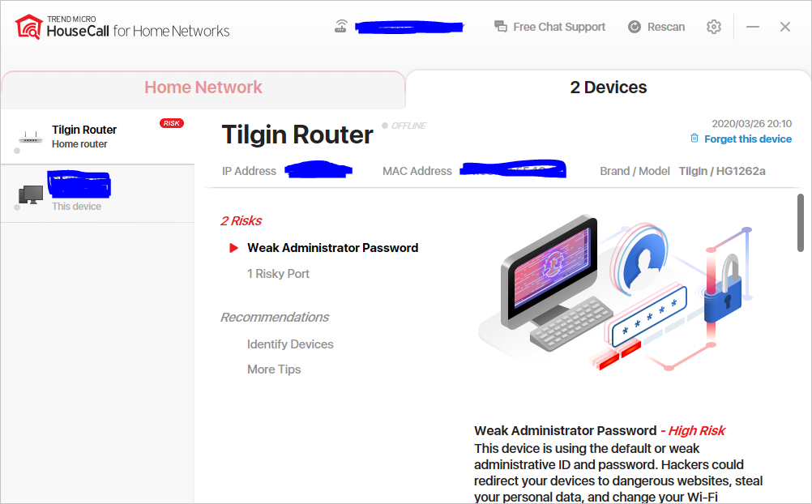Screen dimensions: 812x504
Task: Switch to the Home Network tab
Action: click(203, 88)
